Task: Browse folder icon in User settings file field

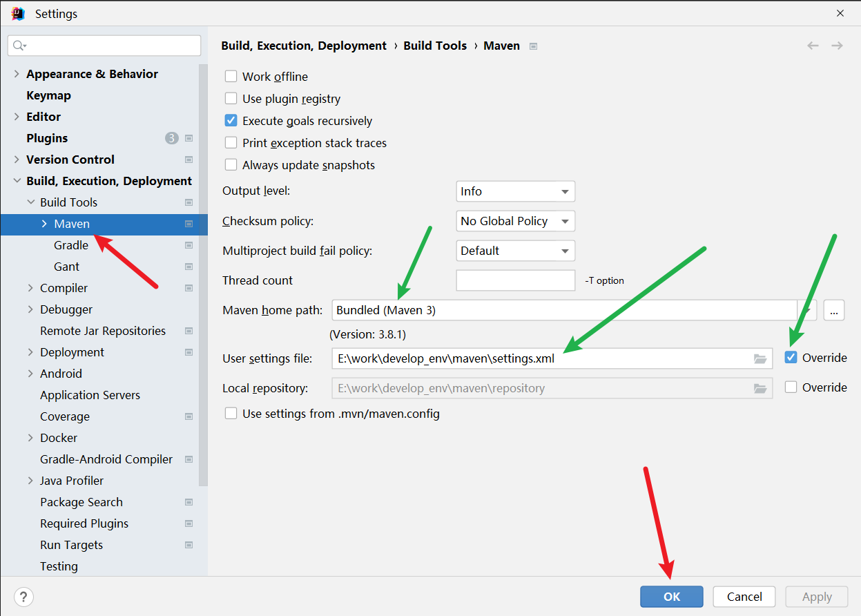Action: point(760,358)
